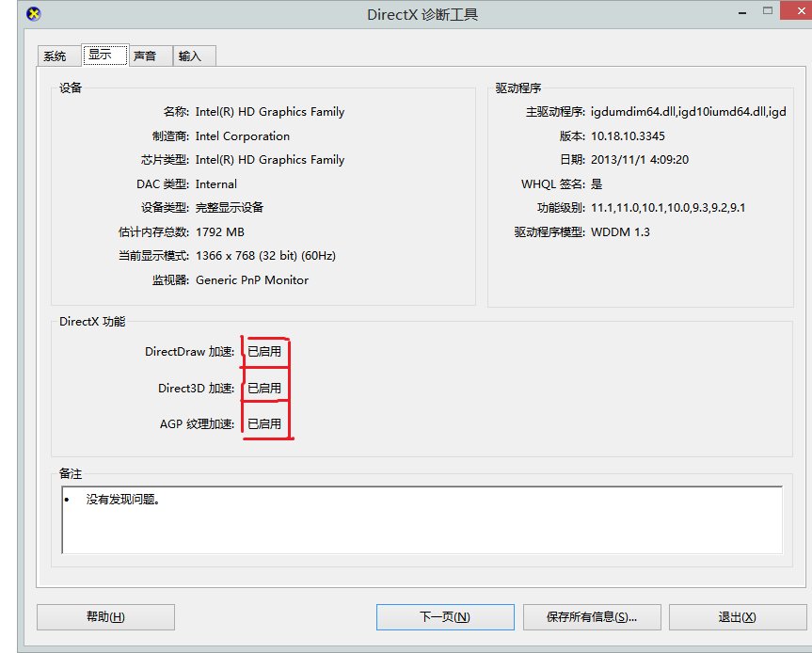Click the currently active 显示 tab
812x653 pixels.
(x=103, y=55)
